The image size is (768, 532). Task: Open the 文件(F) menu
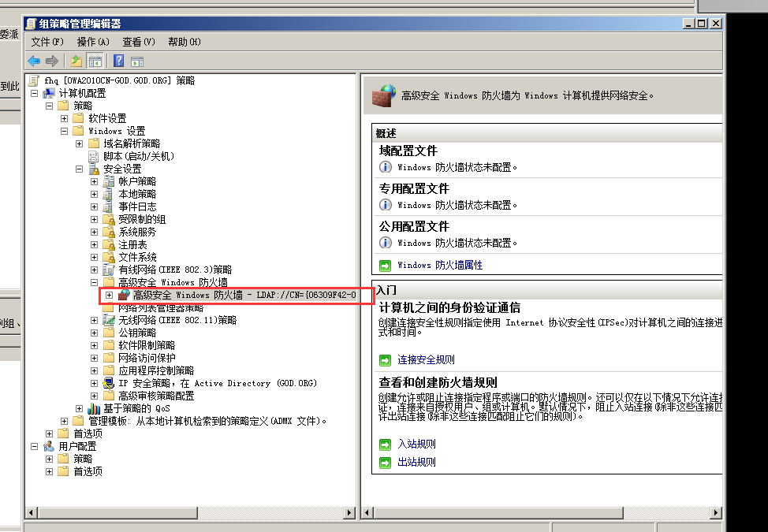coord(47,42)
